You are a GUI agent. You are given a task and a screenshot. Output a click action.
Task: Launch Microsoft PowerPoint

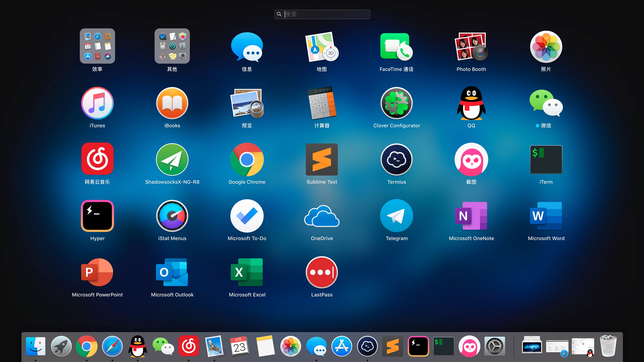(97, 272)
